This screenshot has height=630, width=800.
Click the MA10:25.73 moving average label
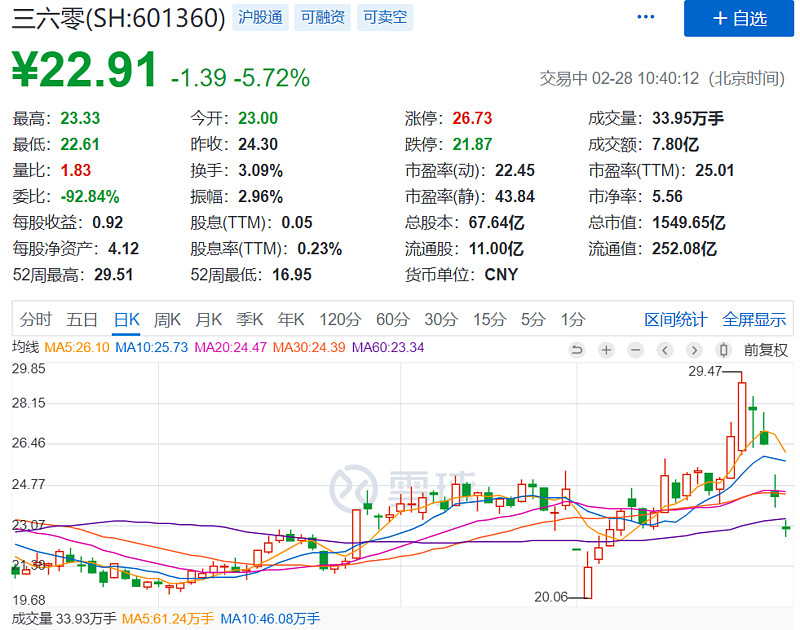pyautogui.click(x=152, y=347)
